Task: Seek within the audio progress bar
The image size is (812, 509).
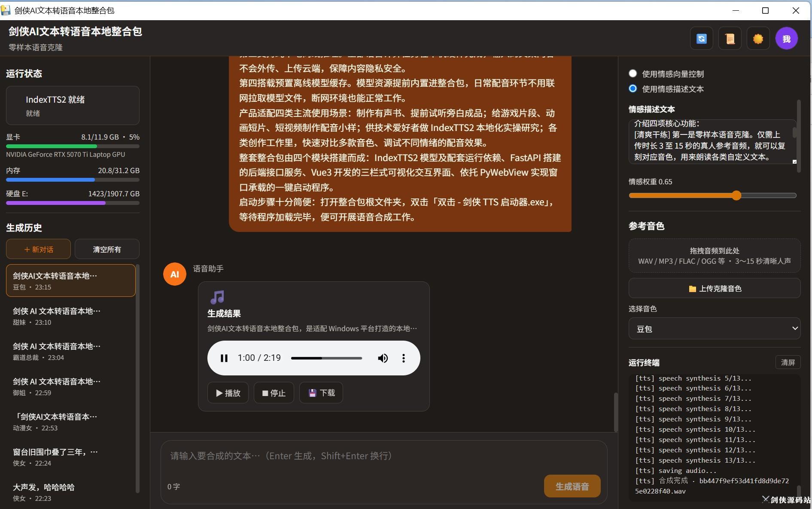Action: (326, 358)
